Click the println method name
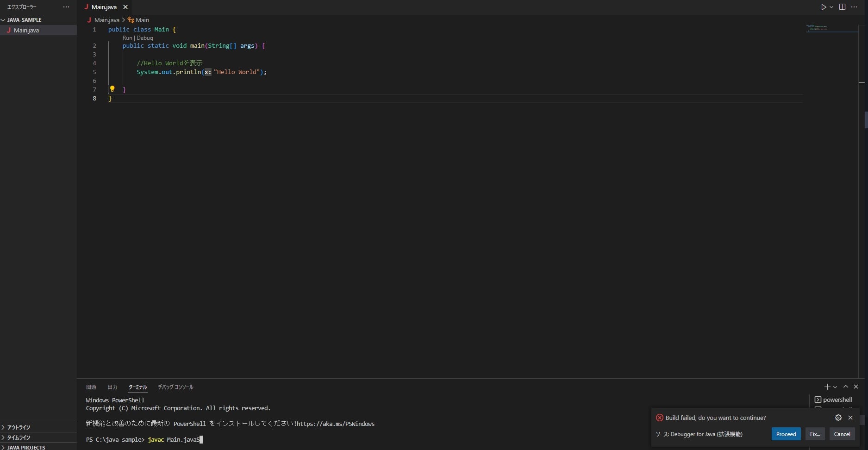 (x=188, y=72)
